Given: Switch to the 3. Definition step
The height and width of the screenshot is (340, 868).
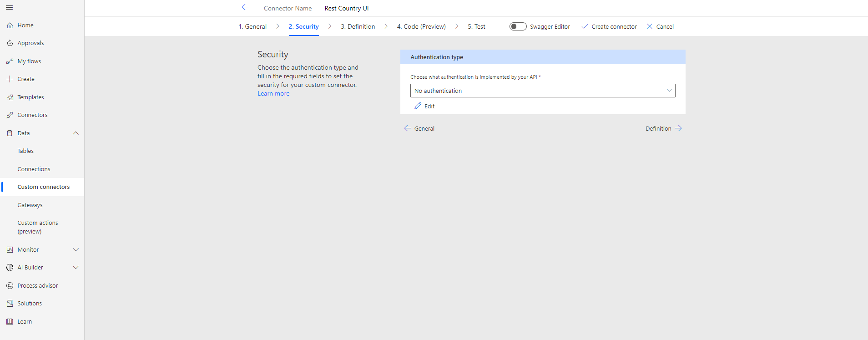Looking at the screenshot, I should pos(358,26).
